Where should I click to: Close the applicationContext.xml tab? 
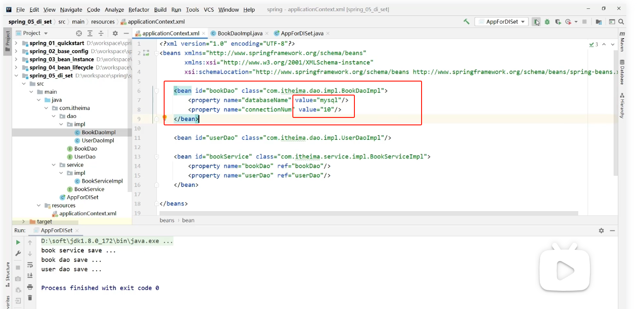(204, 34)
